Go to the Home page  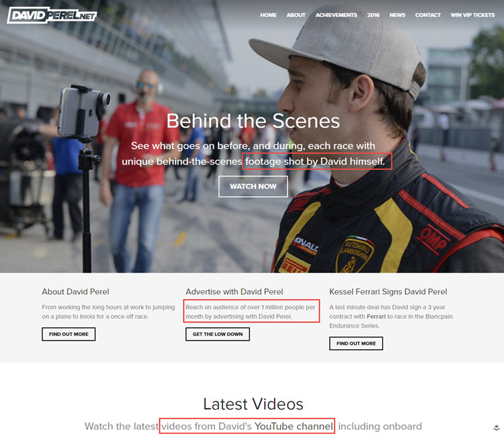point(268,15)
